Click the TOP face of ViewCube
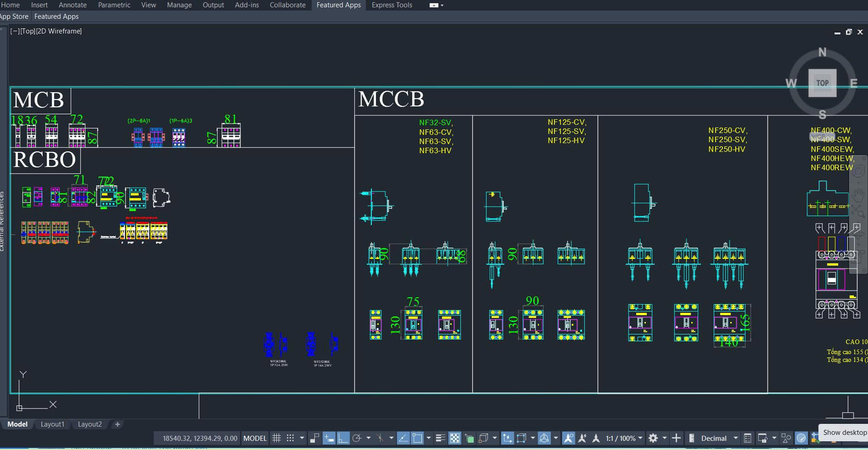The width and height of the screenshot is (868, 450). click(822, 83)
